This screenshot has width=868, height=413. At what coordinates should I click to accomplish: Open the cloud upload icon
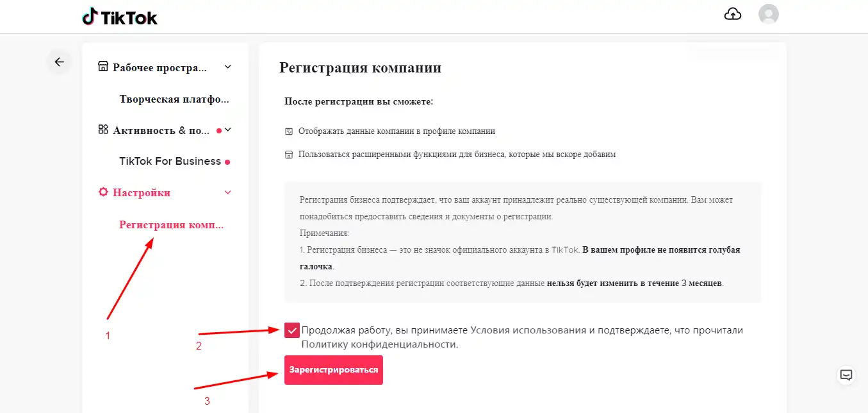[732, 14]
